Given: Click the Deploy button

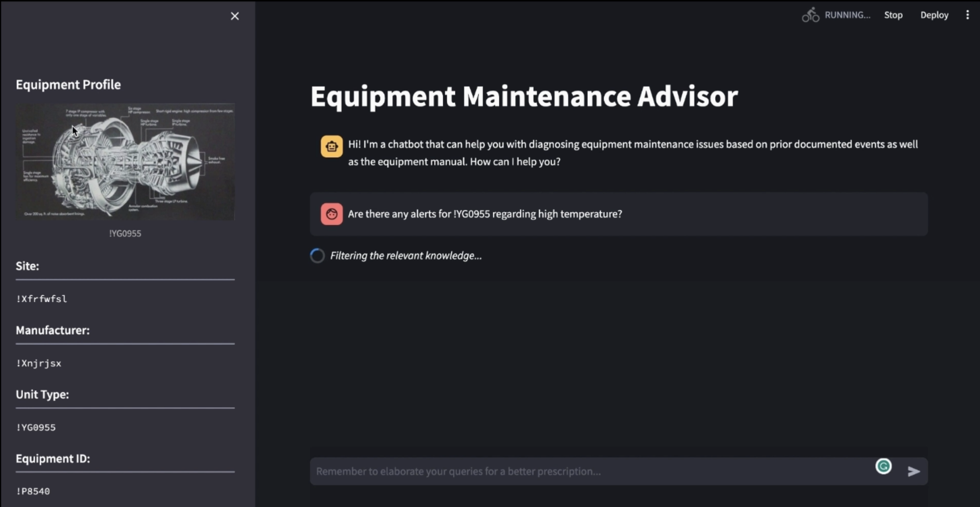Looking at the screenshot, I should click(x=934, y=15).
